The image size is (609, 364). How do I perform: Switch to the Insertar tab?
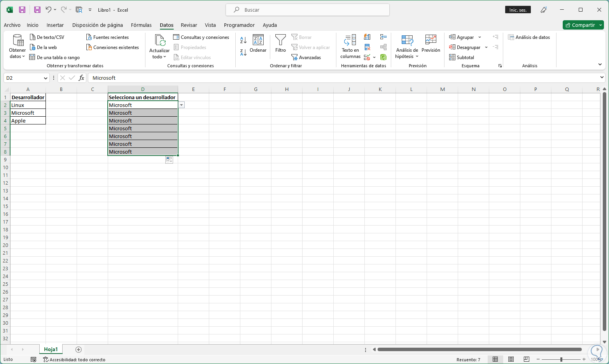tap(55, 25)
